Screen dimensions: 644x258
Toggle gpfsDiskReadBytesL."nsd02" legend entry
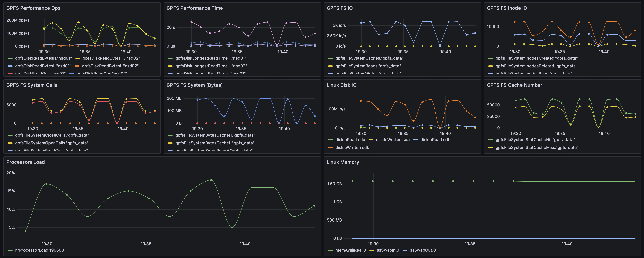point(110,66)
